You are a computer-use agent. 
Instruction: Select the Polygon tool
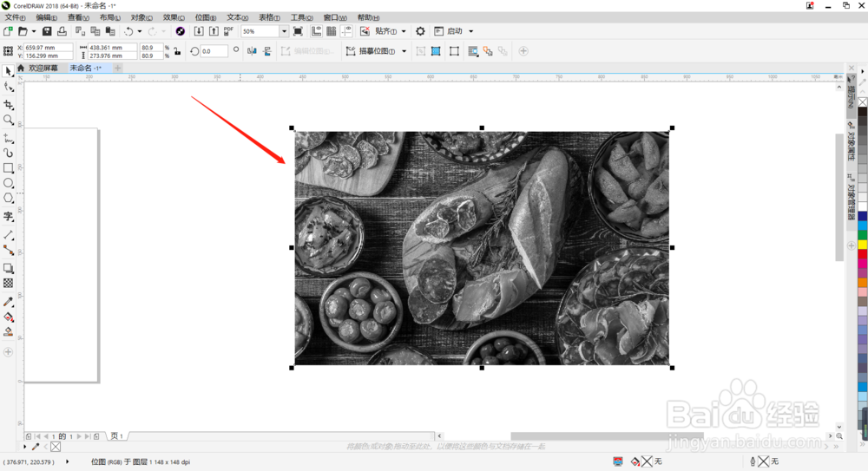[8, 198]
